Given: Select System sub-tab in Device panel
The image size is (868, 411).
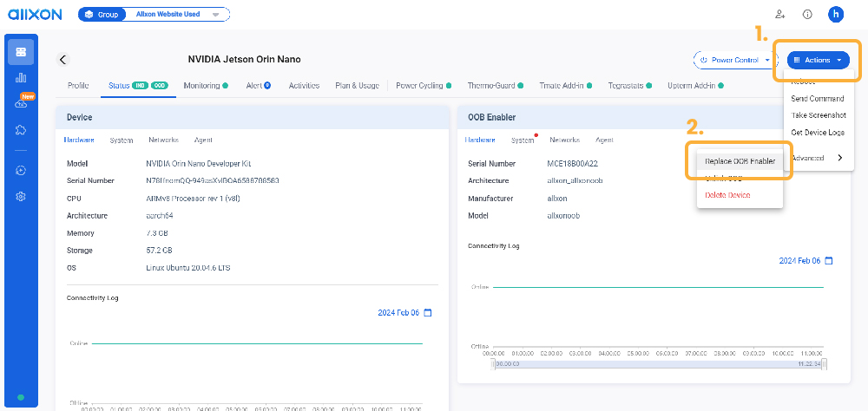Looking at the screenshot, I should (122, 140).
